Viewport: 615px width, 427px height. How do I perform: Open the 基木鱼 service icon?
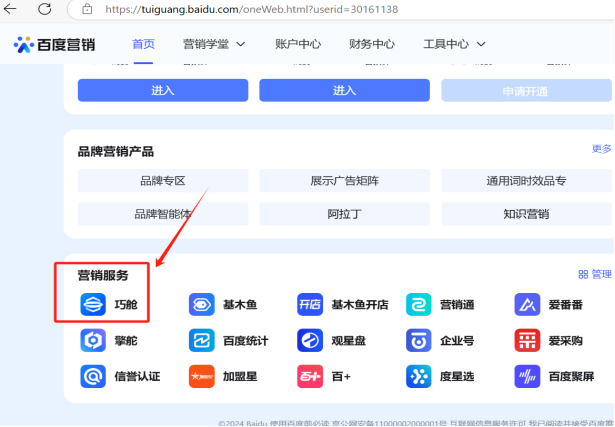point(202,304)
